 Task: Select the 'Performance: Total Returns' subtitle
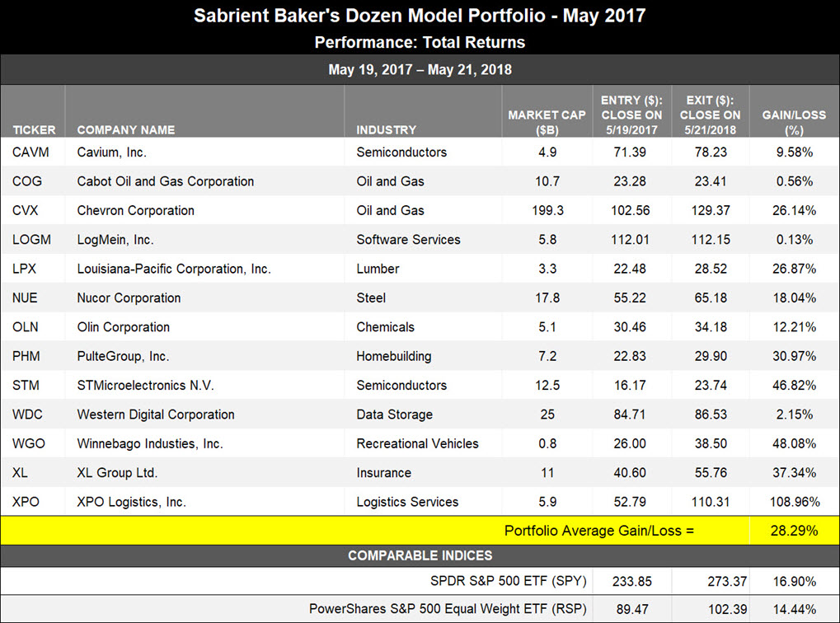420,42
